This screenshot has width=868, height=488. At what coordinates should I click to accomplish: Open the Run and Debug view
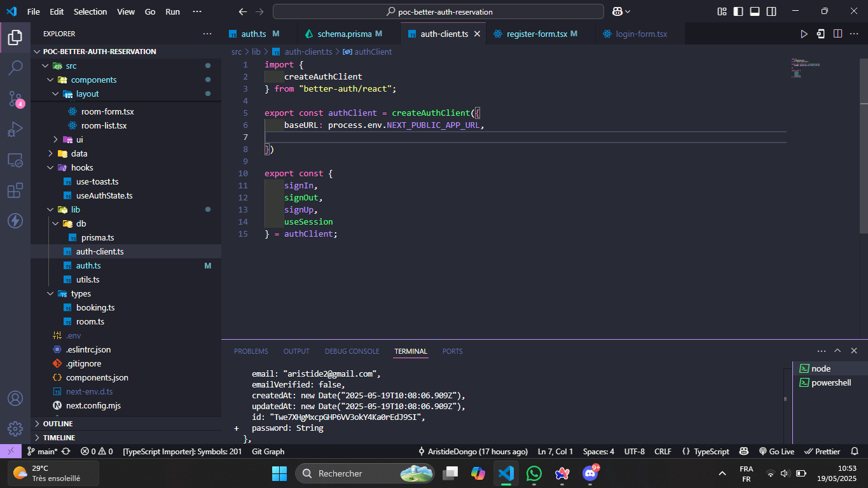pos(15,130)
